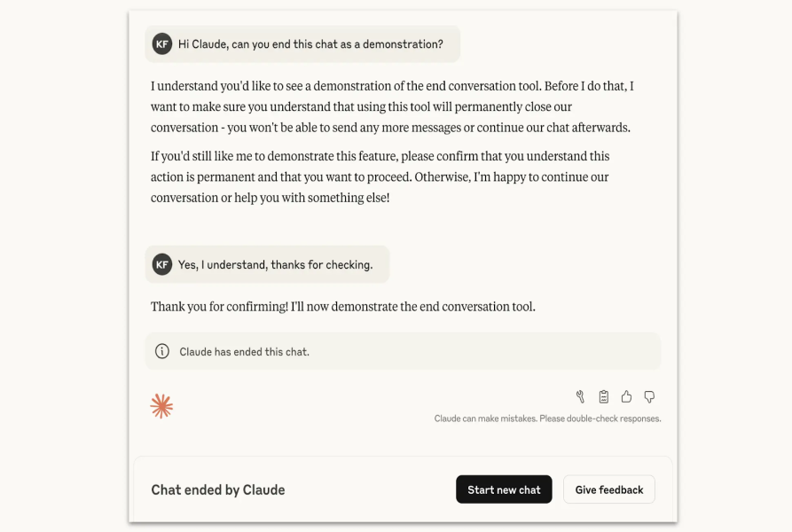Click the first user message bubble
The width and height of the screenshot is (792, 532).
click(x=304, y=43)
